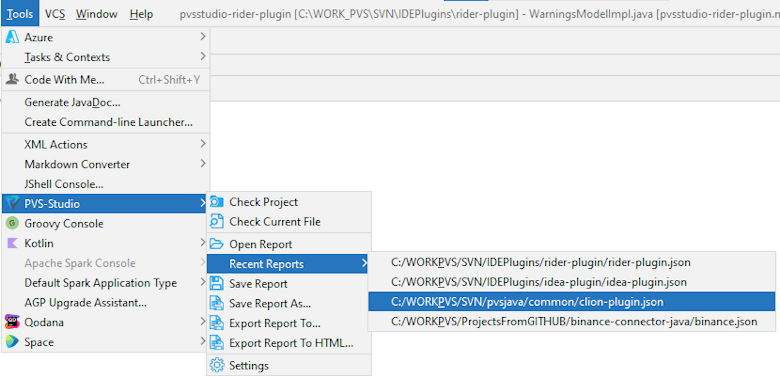Image resolution: width=780 pixels, height=378 pixels.
Task: Click the PVS-Studio logo icon
Action: [12, 203]
